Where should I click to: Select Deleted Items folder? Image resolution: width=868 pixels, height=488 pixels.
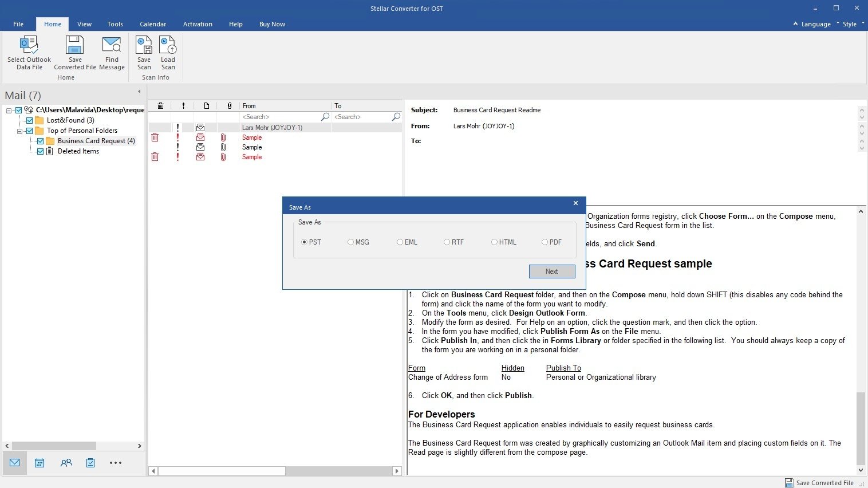point(78,151)
